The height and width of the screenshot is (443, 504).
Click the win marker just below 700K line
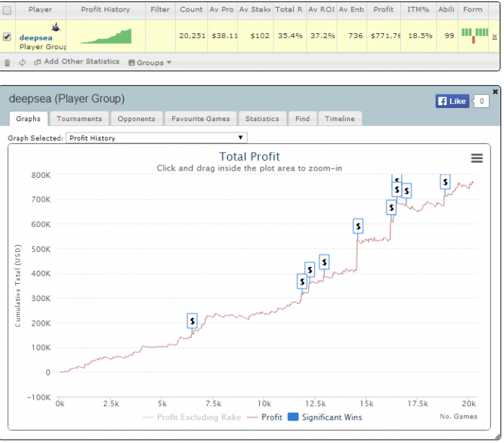(x=391, y=207)
